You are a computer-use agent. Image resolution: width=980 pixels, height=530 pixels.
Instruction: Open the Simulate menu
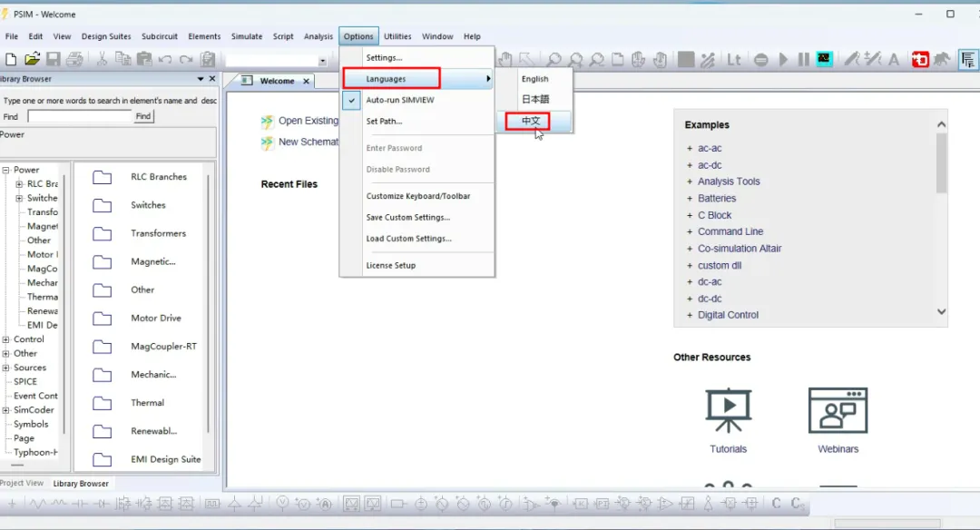coord(246,36)
